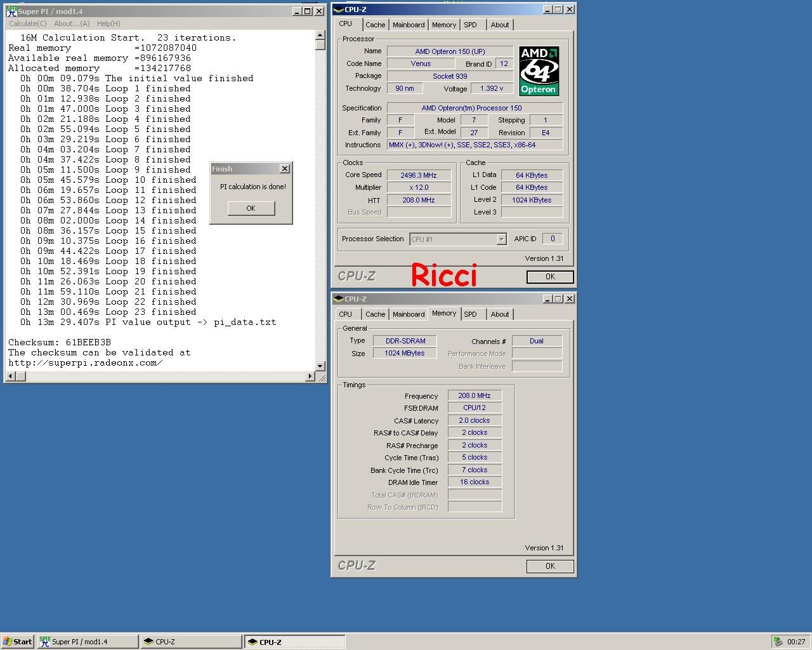Click the HTT 208.0 MHz field
812x650 pixels.
419,200
